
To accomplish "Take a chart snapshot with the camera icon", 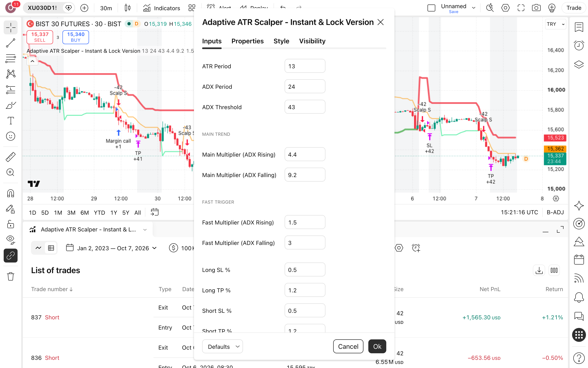I will (x=536, y=8).
